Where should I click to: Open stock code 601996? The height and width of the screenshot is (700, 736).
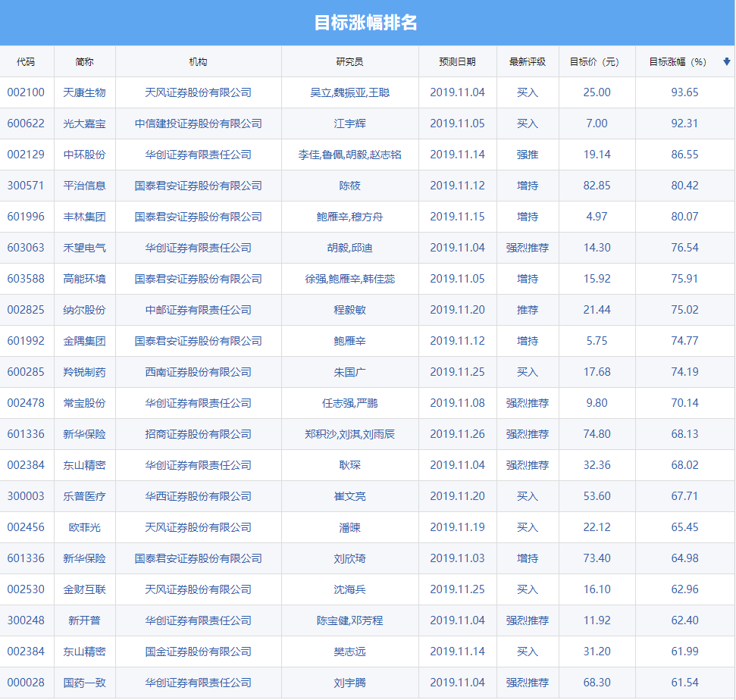click(x=26, y=216)
